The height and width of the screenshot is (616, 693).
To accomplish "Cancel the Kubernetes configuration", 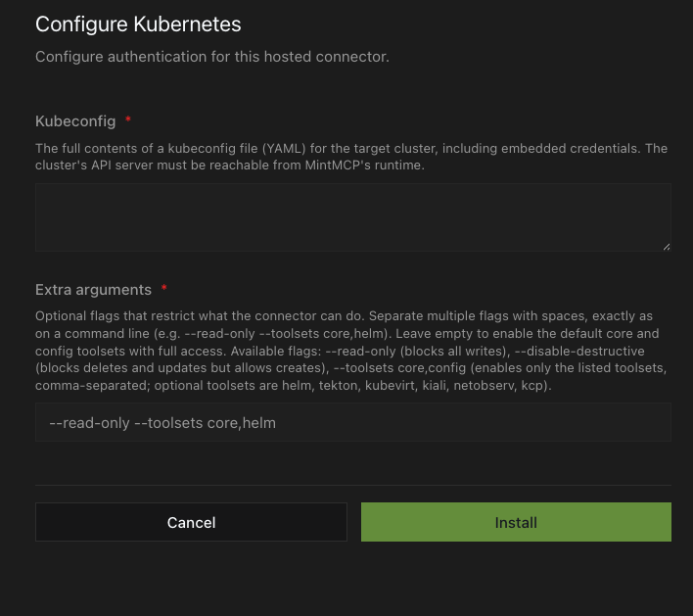I will (191, 522).
